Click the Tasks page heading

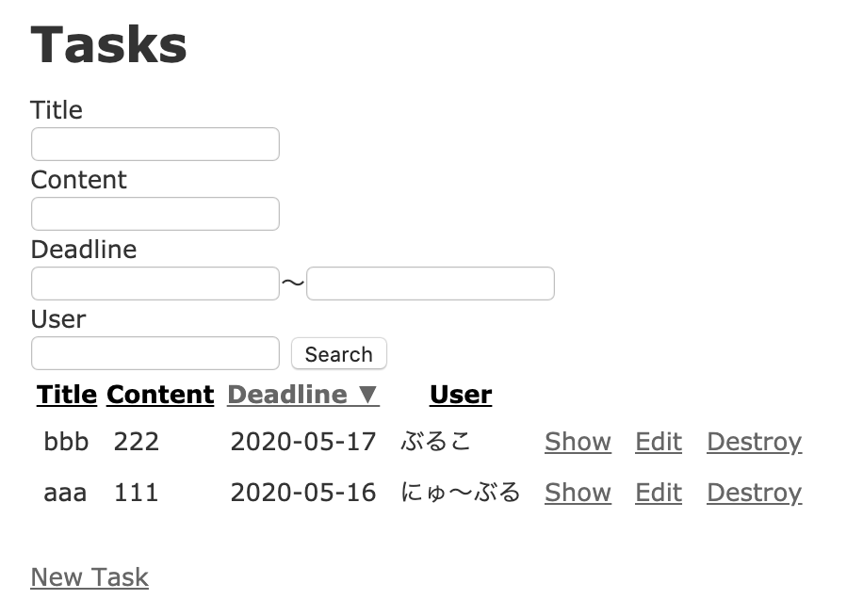(x=109, y=44)
